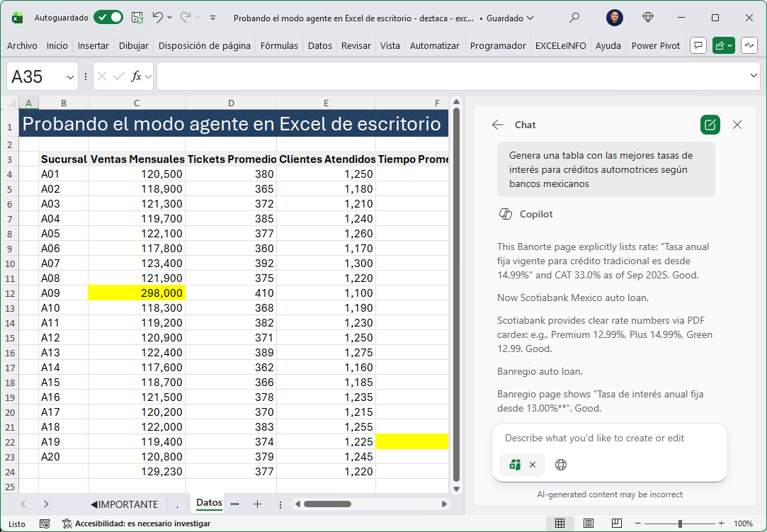Select the row 12 header
Image resolution: width=767 pixels, height=532 pixels.
(10, 293)
